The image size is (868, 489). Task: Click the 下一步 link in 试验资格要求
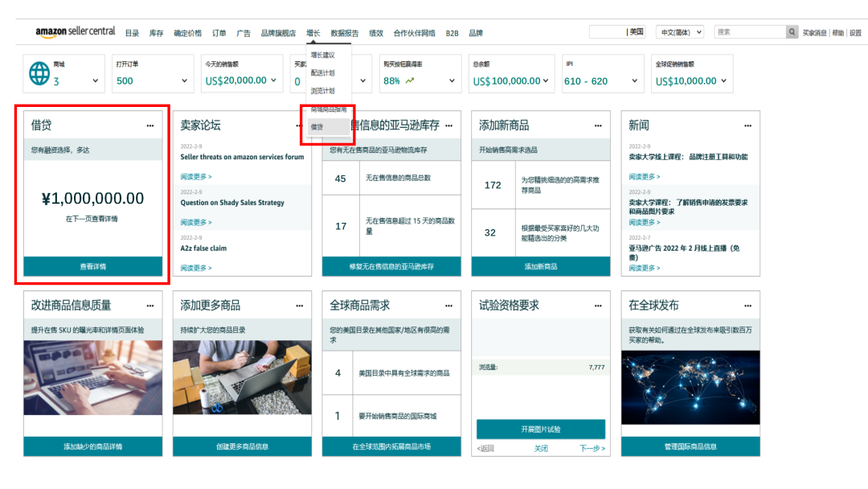[591, 447]
